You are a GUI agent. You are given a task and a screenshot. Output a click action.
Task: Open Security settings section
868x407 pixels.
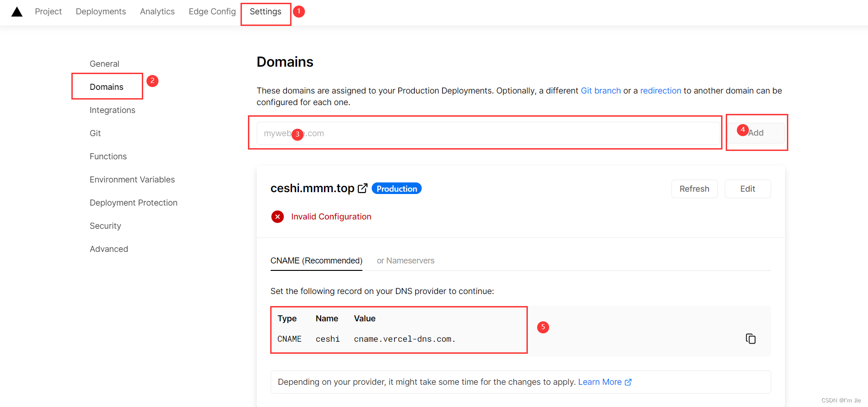tap(105, 226)
